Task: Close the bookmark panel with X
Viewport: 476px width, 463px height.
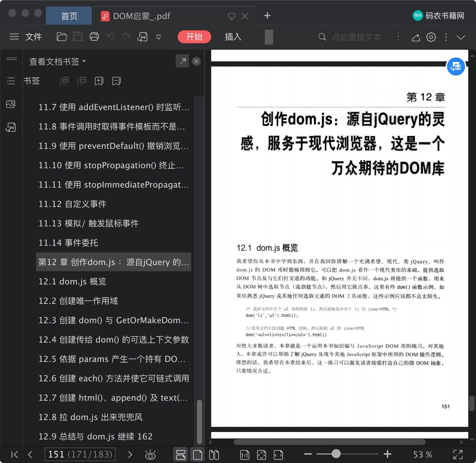Action: click(x=196, y=61)
